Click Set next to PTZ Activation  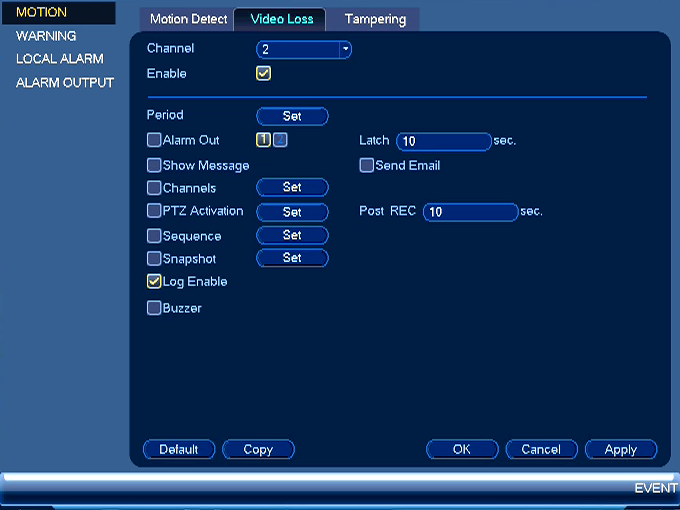292,212
